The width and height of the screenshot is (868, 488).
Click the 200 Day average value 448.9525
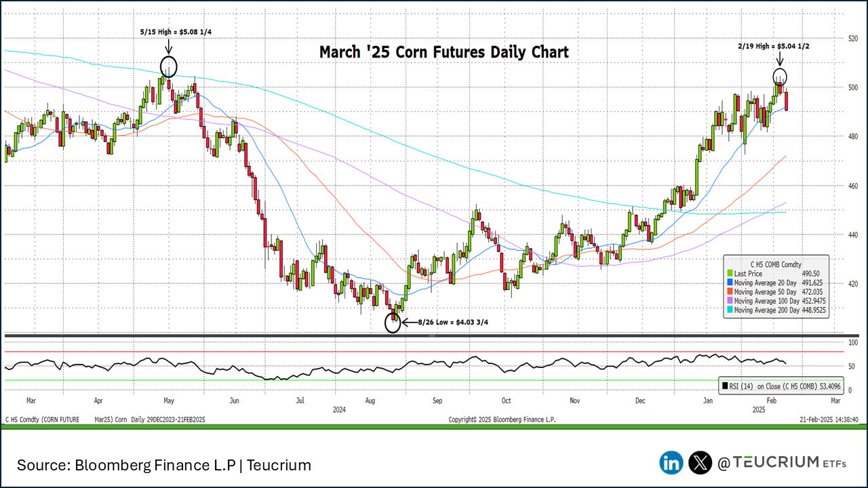pyautogui.click(x=814, y=310)
